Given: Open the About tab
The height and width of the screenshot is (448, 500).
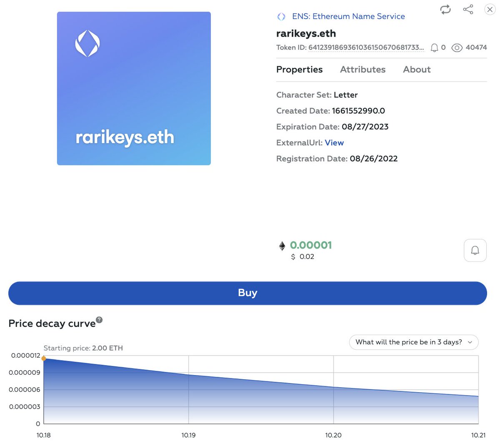Looking at the screenshot, I should pyautogui.click(x=417, y=70).
